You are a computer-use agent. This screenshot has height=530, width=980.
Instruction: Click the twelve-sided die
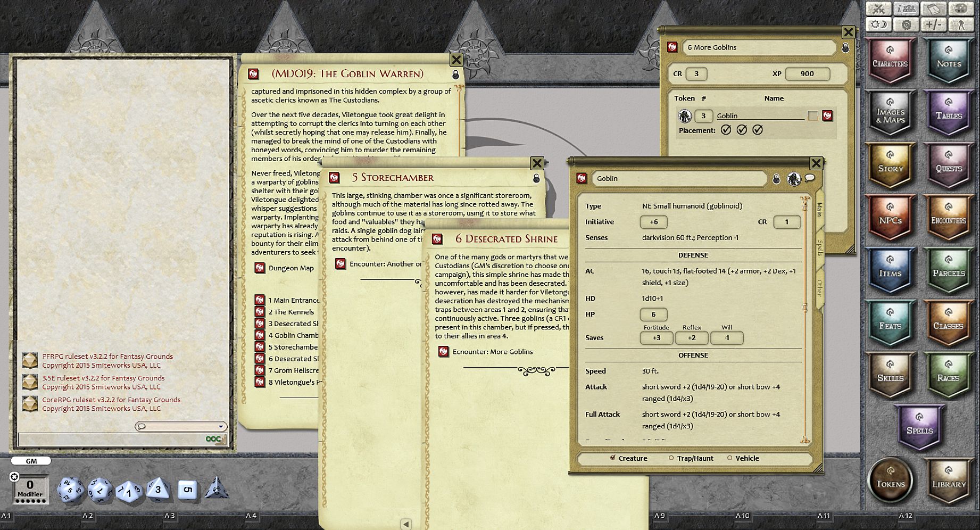(x=100, y=490)
